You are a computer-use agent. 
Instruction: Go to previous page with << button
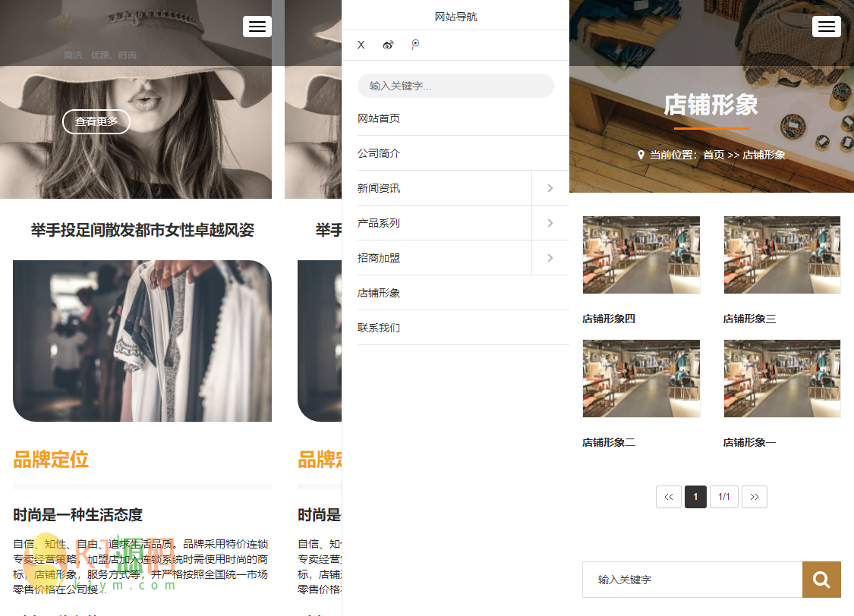point(669,497)
